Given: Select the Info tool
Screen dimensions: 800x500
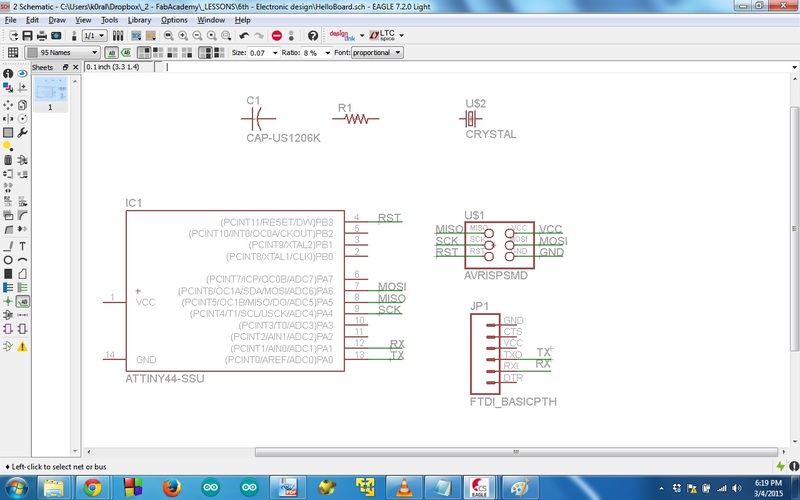Looking at the screenshot, I should pyautogui.click(x=8, y=73).
